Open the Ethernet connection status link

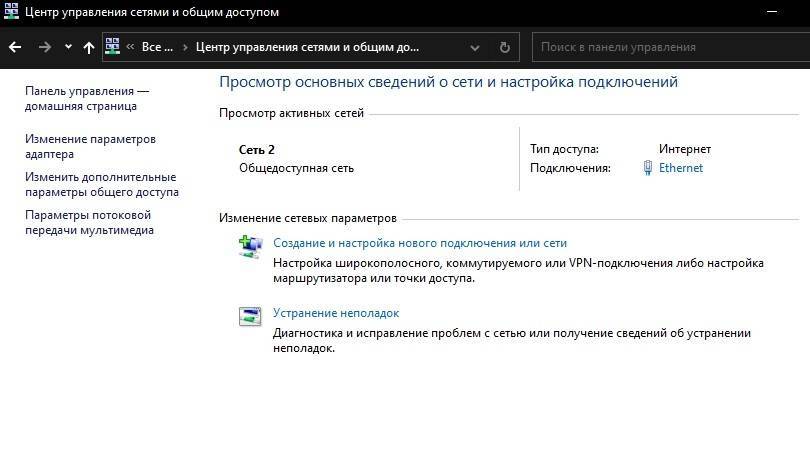(x=681, y=168)
